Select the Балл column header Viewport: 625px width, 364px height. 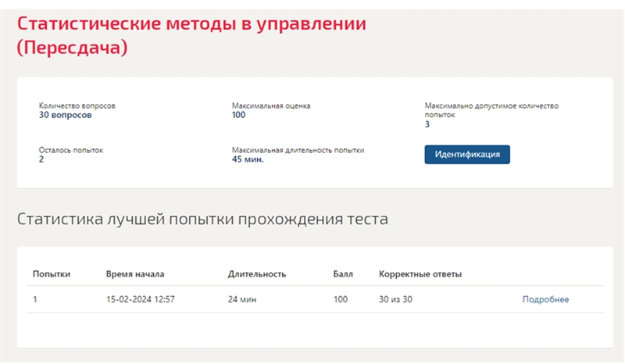(x=343, y=274)
